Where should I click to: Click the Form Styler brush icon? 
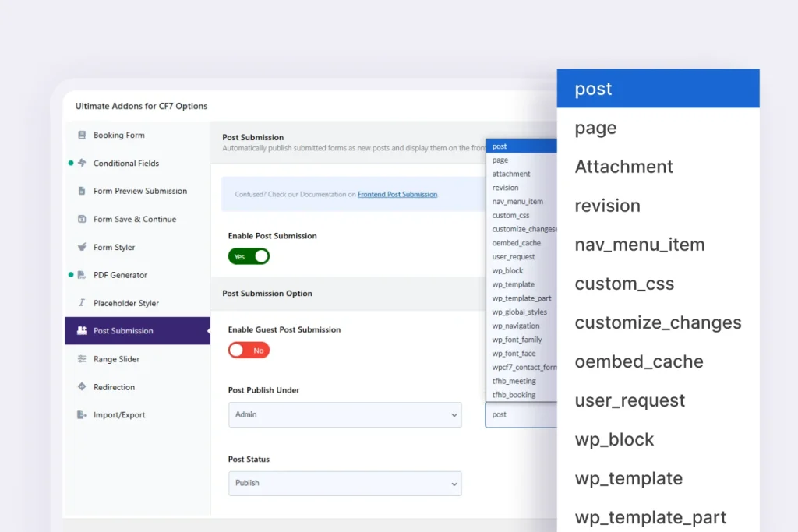coord(81,247)
